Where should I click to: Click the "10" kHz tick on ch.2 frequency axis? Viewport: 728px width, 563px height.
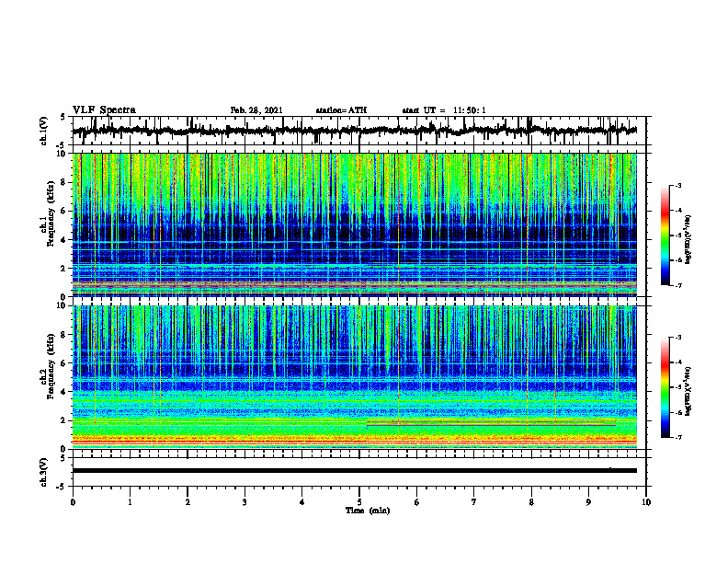coord(62,305)
